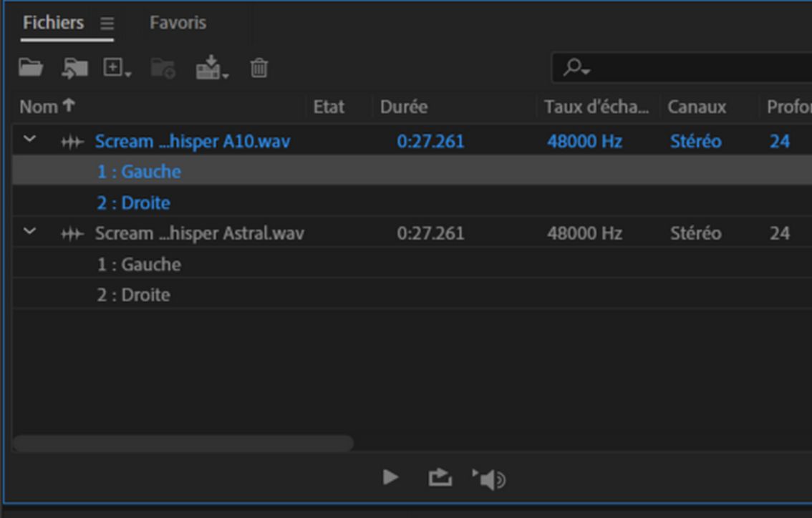This screenshot has height=518, width=812.
Task: Open the Fichiers panel hamburger menu
Action: pyautogui.click(x=107, y=24)
